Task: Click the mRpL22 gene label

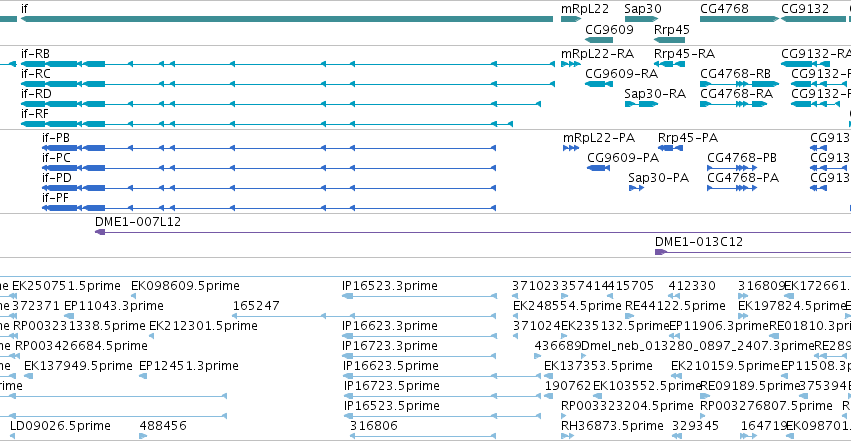Action: pyautogui.click(x=585, y=9)
